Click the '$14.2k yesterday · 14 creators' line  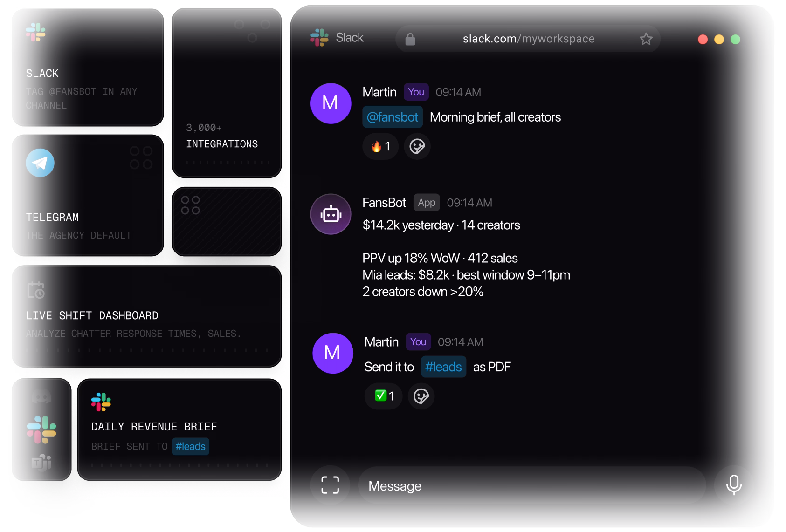click(x=441, y=225)
